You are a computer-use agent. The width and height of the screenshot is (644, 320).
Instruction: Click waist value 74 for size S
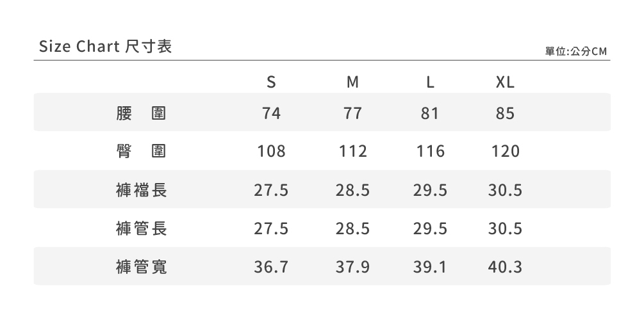pyautogui.click(x=271, y=113)
